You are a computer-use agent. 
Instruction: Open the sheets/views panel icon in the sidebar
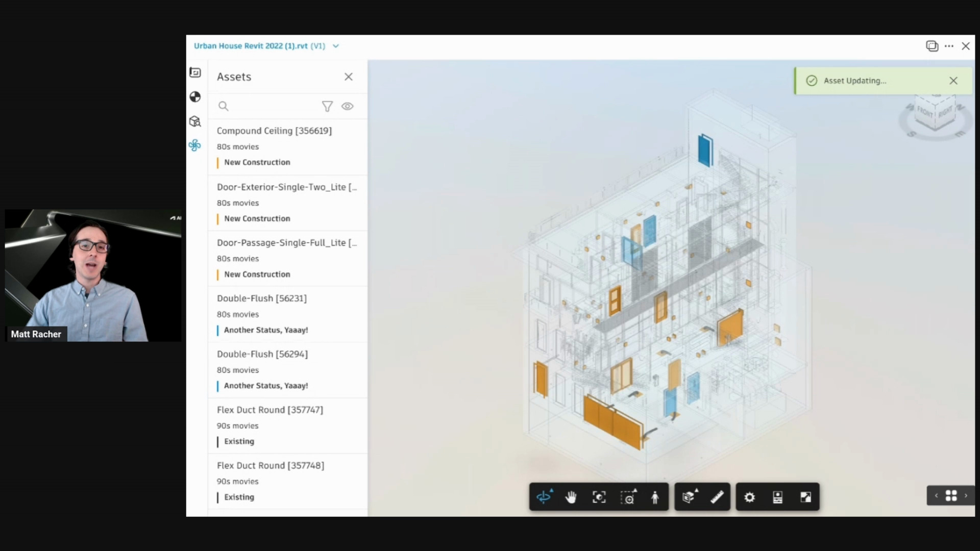[x=195, y=72]
